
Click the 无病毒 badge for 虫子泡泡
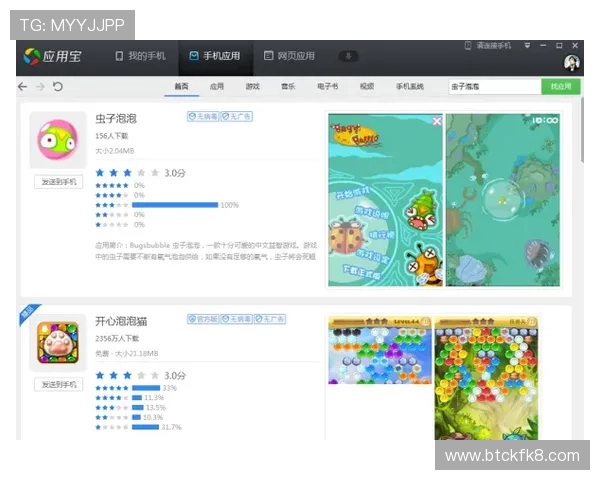203,116
